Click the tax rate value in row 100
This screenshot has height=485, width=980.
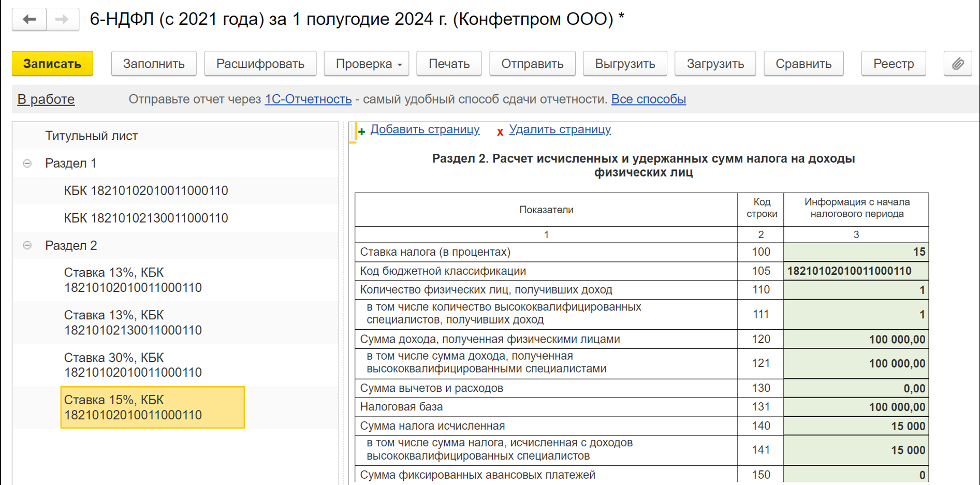(x=856, y=252)
